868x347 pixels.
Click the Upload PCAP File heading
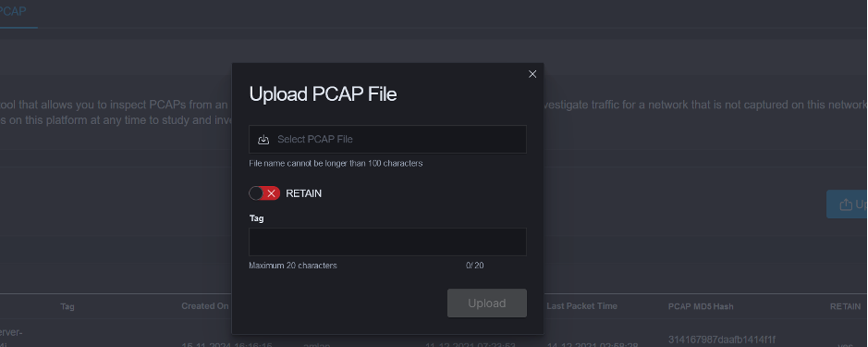[x=323, y=94]
